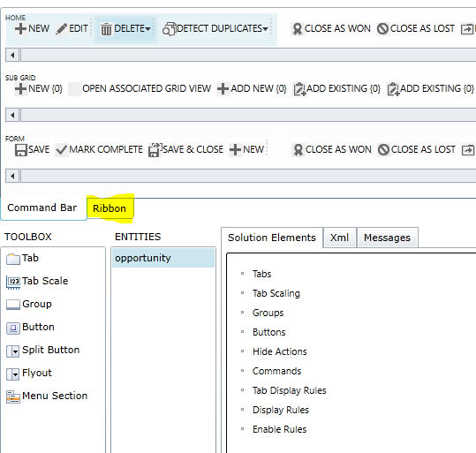Click the Close as Lost icon in Home bar
Viewport: 476px width, 453px height.
382,29
